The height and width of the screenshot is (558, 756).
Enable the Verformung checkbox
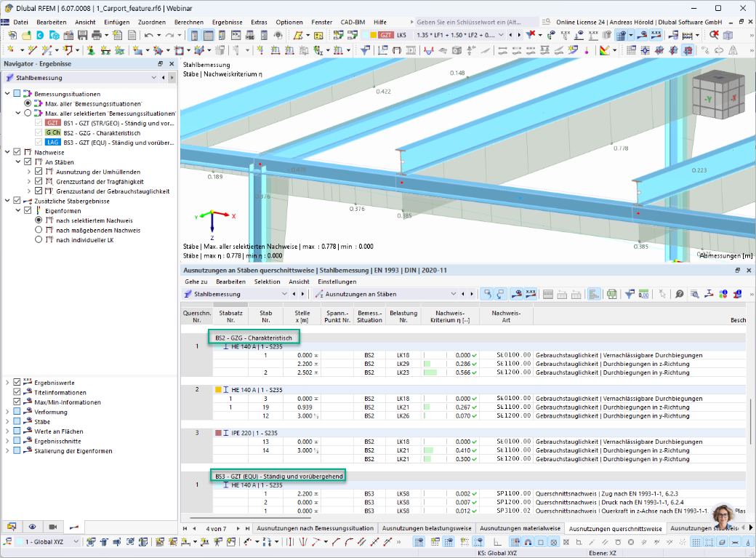pyautogui.click(x=17, y=412)
